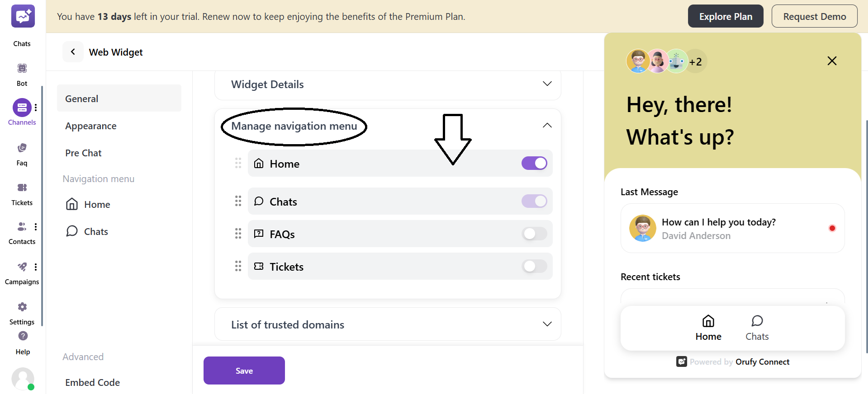Switch to the Appearance tab
Viewport: 868px width, 394px height.
click(90, 126)
